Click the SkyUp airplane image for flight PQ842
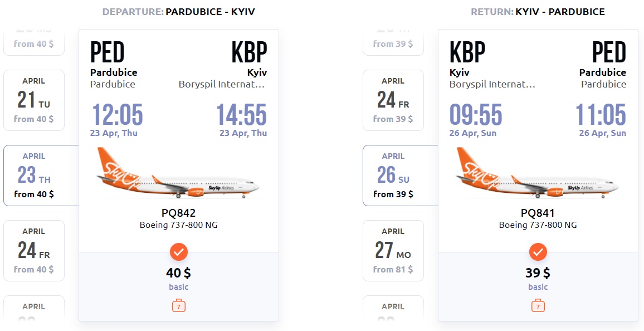644x331 pixels. coord(178,173)
